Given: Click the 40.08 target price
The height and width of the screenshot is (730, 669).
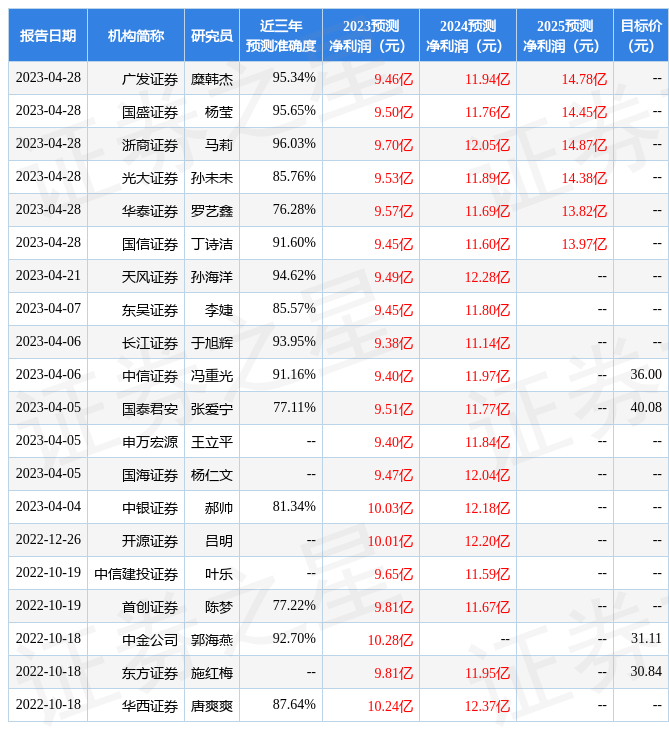Looking at the screenshot, I should 646,407.
